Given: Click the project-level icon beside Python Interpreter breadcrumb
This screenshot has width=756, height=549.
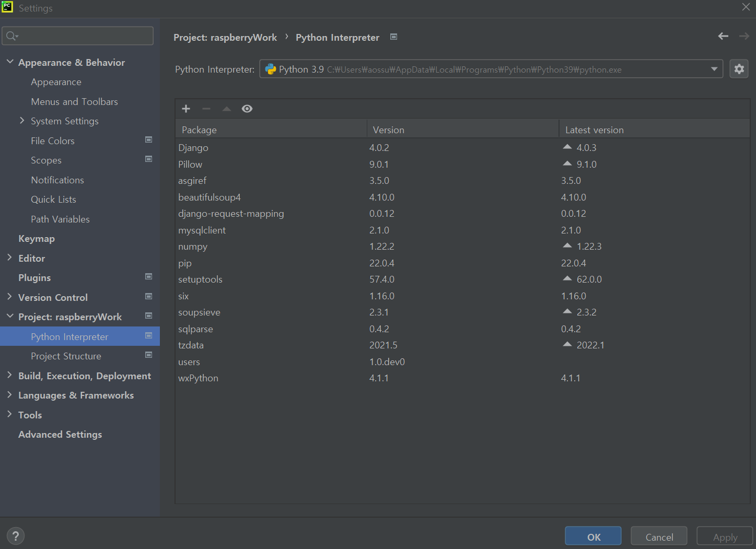Looking at the screenshot, I should click(x=394, y=37).
